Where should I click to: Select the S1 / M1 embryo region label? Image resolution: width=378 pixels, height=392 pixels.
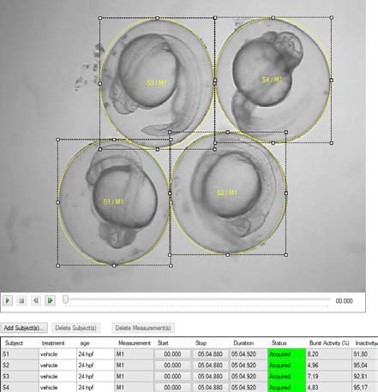pos(113,202)
